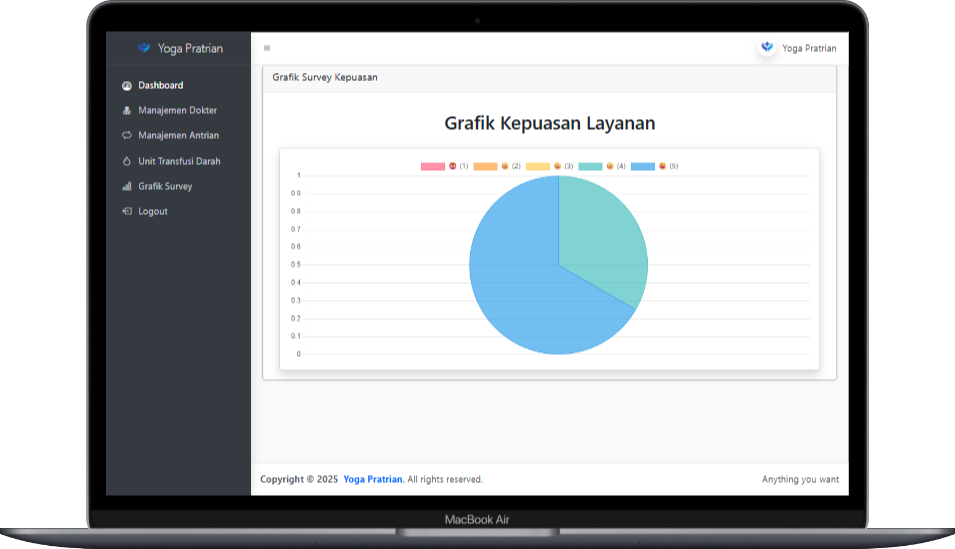Go to Unit Transfusi Darah page

click(179, 161)
